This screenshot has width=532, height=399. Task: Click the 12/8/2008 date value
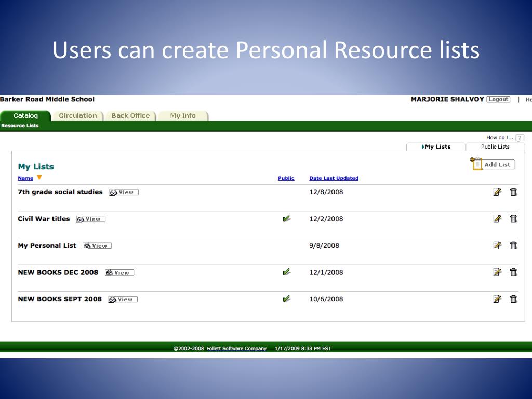point(326,192)
